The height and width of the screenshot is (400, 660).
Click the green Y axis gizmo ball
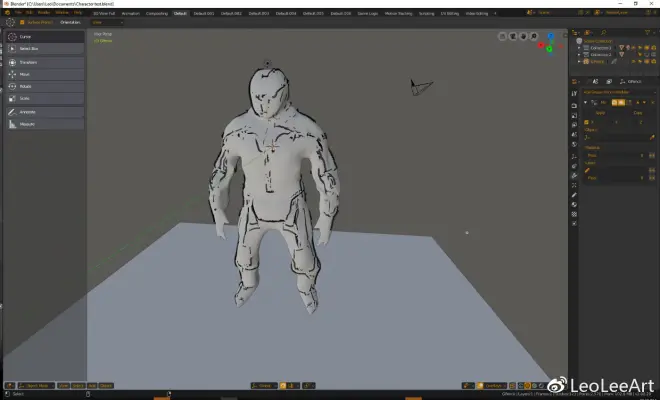click(549, 50)
